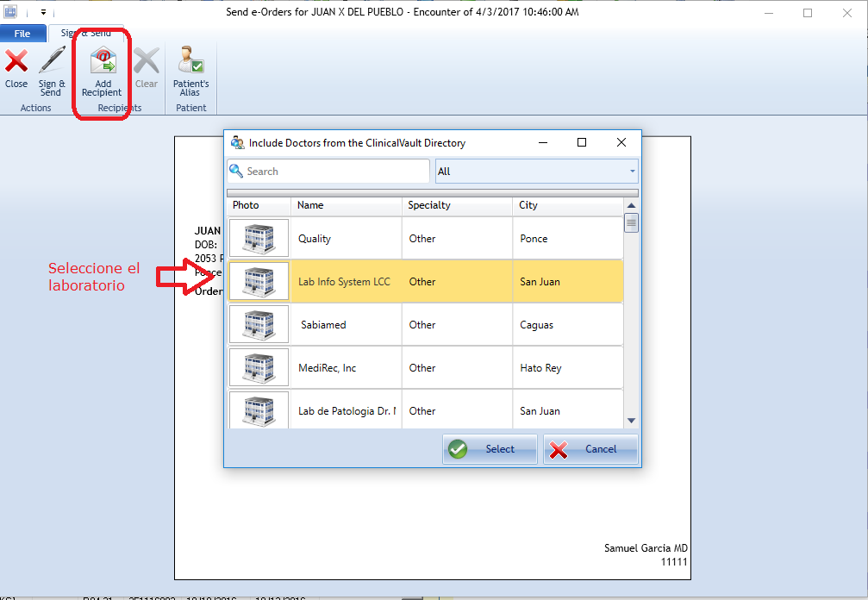Open the Patient's Alias tool

[x=190, y=62]
